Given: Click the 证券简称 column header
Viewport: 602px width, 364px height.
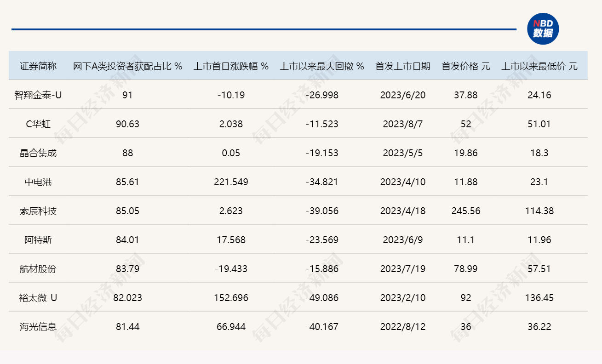Looking at the screenshot, I should (38, 66).
